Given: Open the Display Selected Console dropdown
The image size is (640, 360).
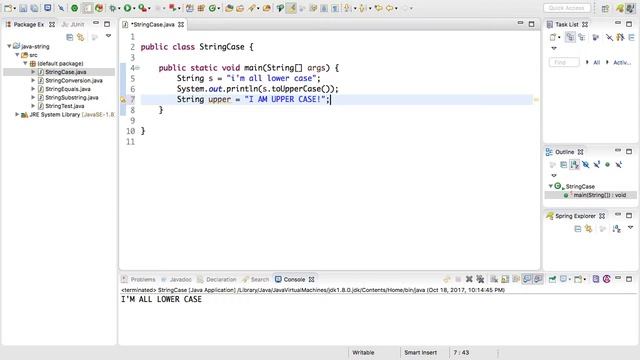Looking at the screenshot, I should pos(570,280).
